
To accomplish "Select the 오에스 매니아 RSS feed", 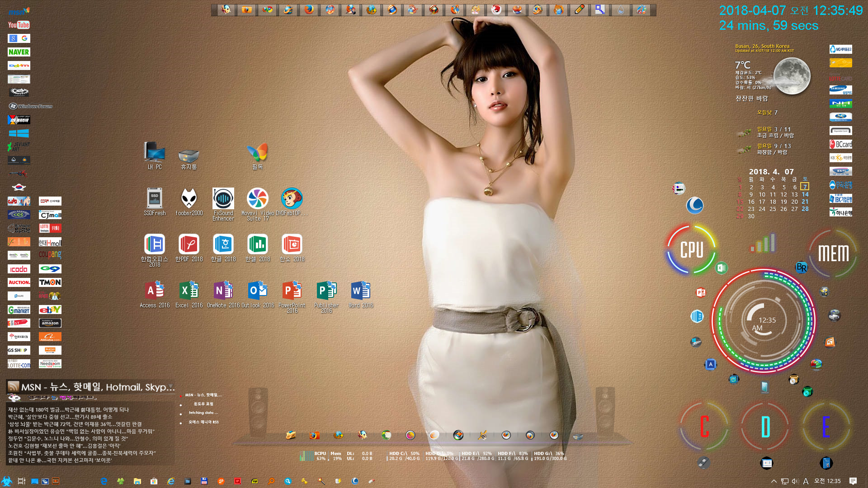I will (x=203, y=422).
